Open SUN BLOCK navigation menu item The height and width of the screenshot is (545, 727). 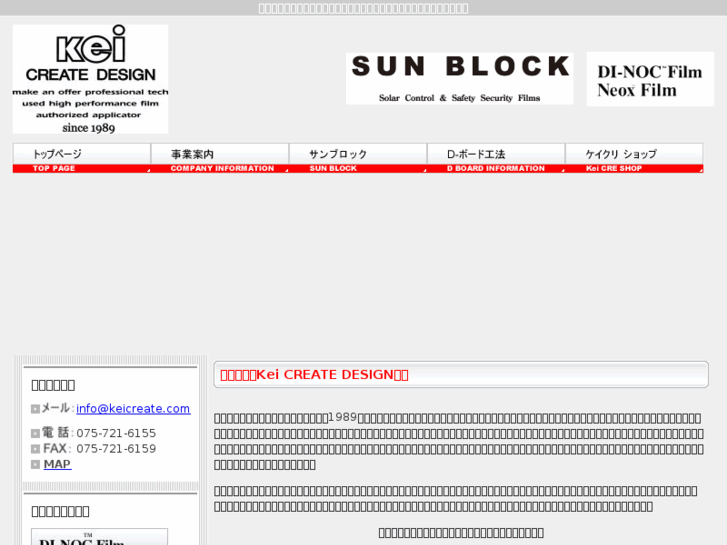(x=358, y=158)
